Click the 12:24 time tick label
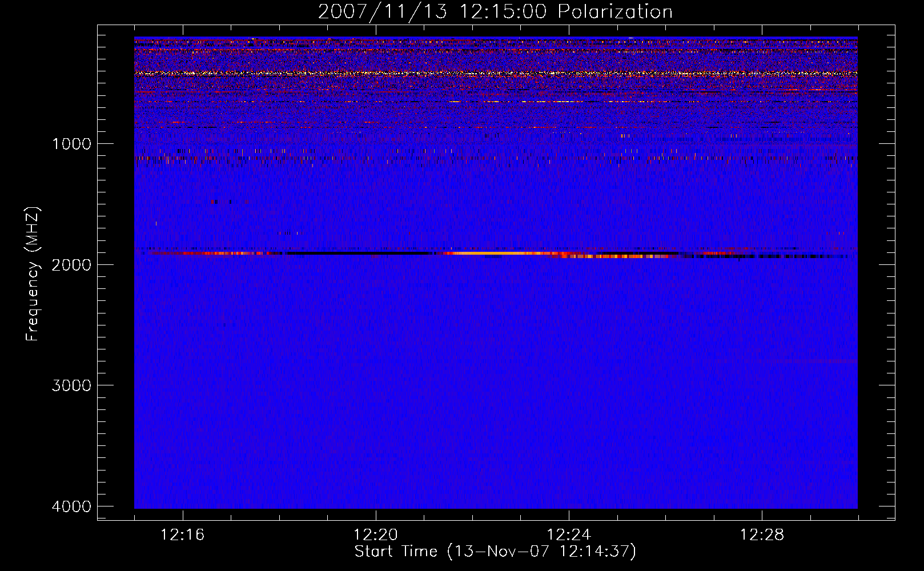 pos(569,535)
